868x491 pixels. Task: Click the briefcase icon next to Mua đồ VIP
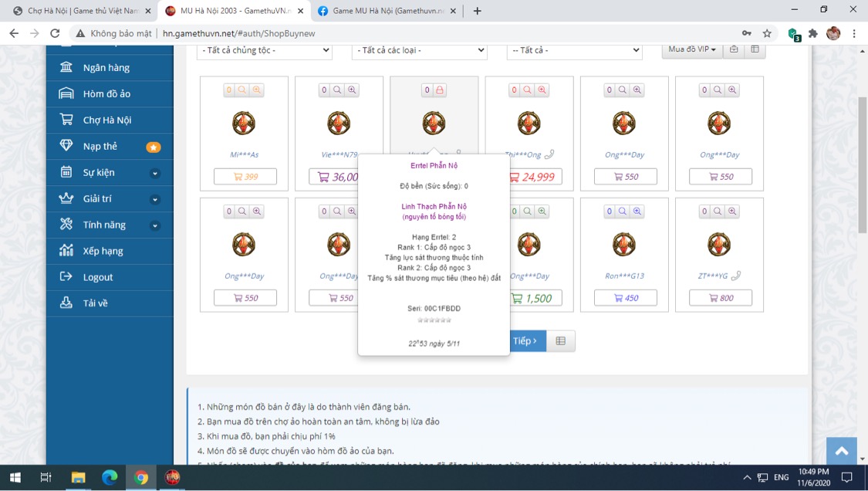click(x=734, y=49)
